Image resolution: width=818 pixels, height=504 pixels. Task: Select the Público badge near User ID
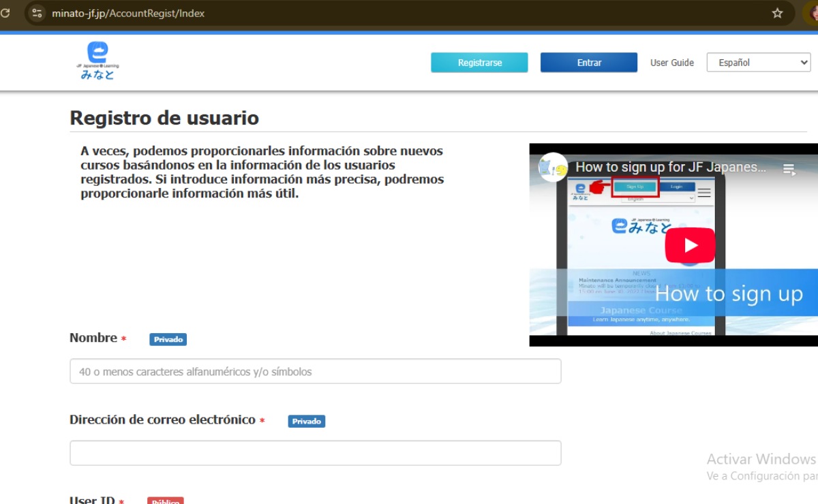click(166, 501)
